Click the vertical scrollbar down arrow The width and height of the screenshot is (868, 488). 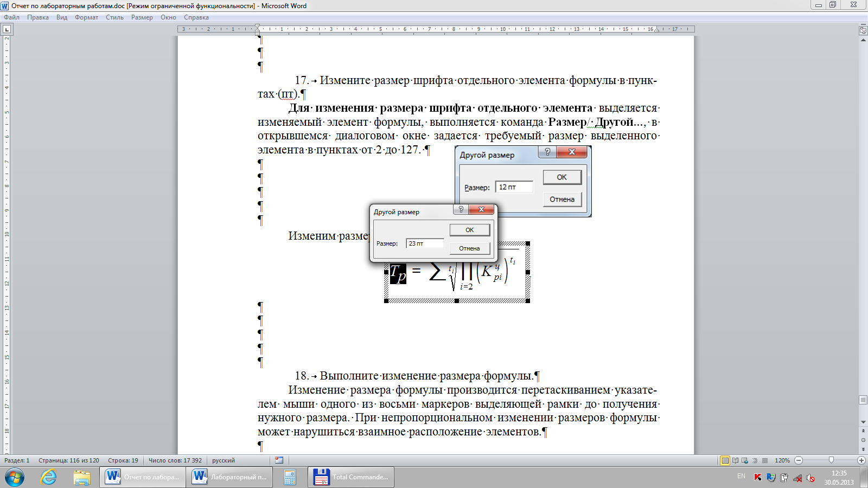point(863,422)
